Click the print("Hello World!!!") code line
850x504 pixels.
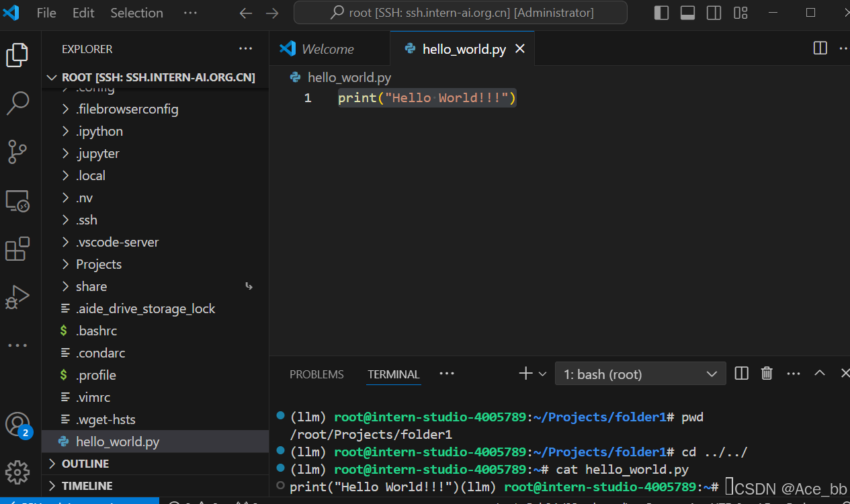pyautogui.click(x=427, y=98)
